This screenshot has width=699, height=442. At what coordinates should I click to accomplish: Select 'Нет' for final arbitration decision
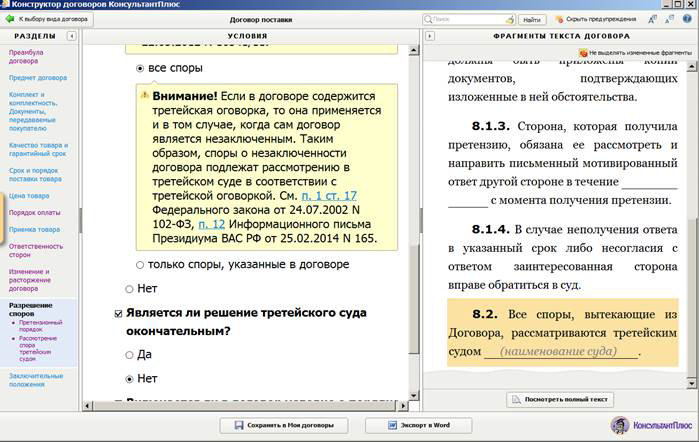(x=129, y=379)
